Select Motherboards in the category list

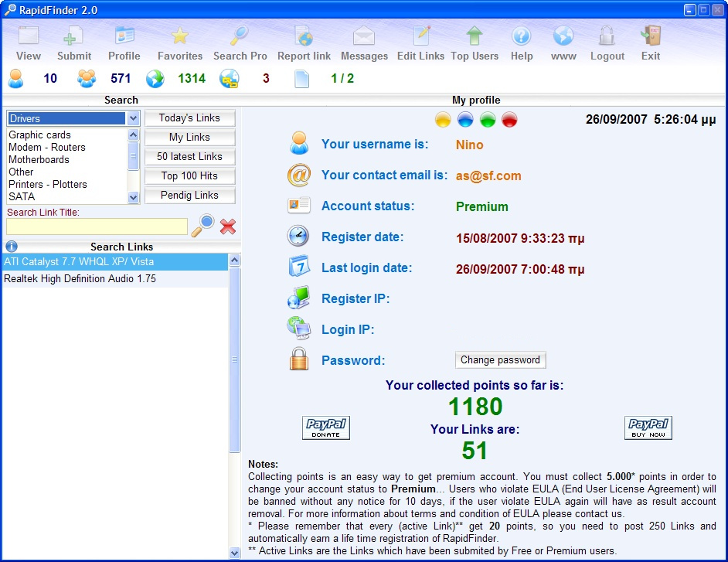(39, 160)
